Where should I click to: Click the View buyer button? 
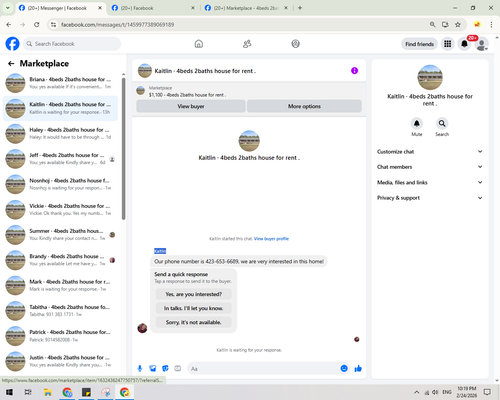[x=191, y=106]
